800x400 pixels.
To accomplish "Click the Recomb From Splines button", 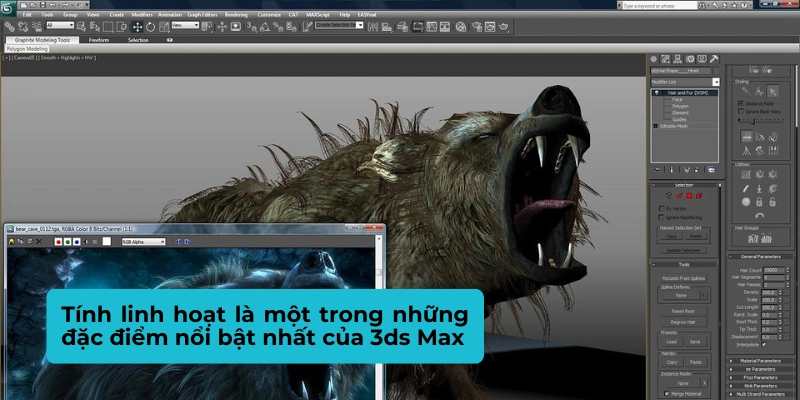I will click(683, 278).
